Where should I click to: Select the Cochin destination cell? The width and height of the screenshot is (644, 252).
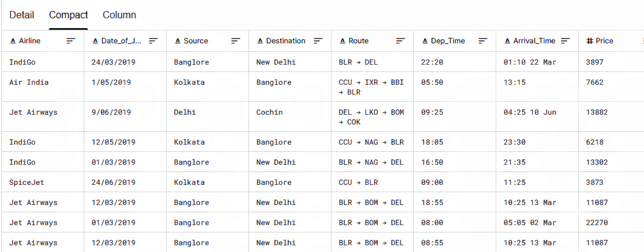(269, 112)
